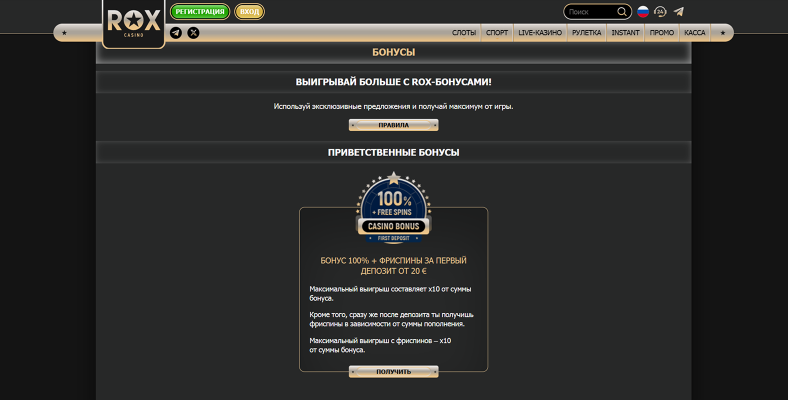The width and height of the screenshot is (788, 400).
Task: Open the Live-казино menu item
Action: coord(540,33)
